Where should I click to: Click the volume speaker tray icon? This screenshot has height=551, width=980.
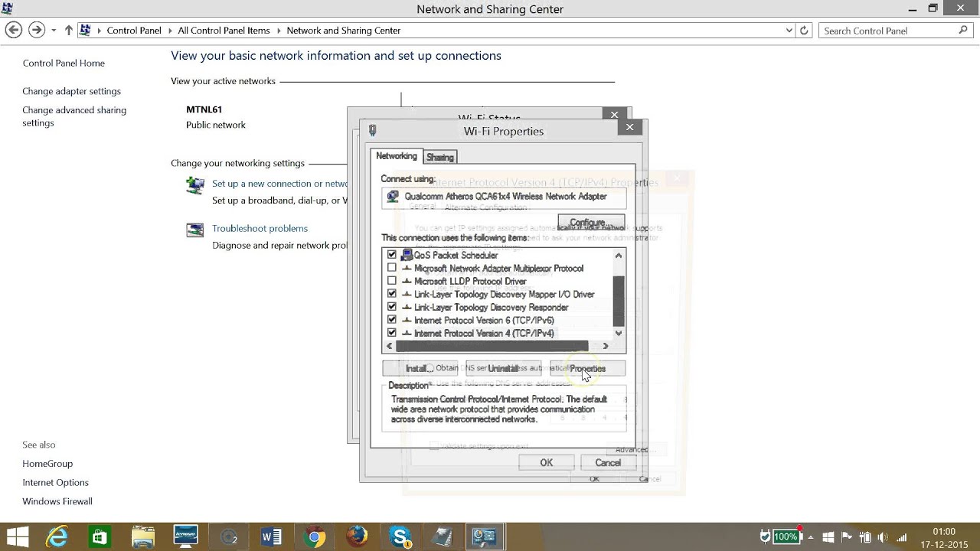tap(884, 537)
